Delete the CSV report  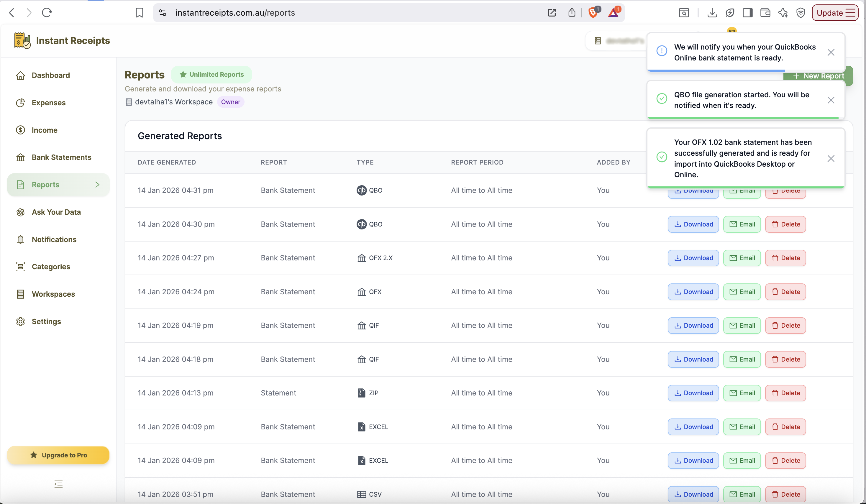[x=785, y=494]
